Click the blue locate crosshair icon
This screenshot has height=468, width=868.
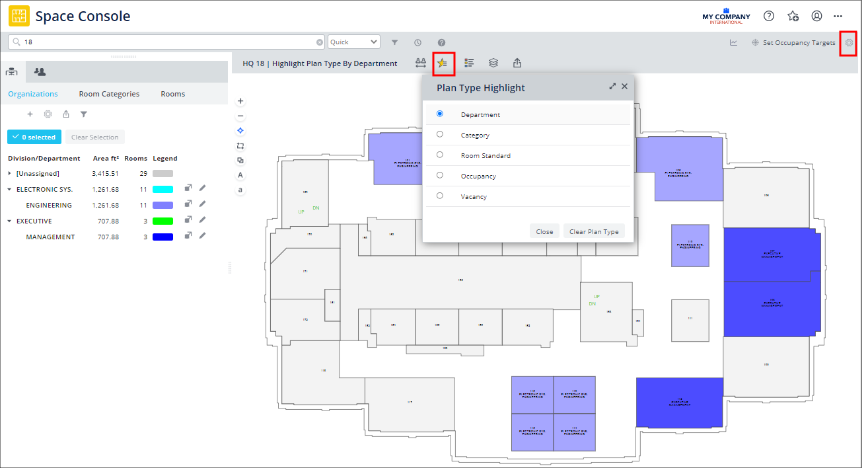[240, 130]
